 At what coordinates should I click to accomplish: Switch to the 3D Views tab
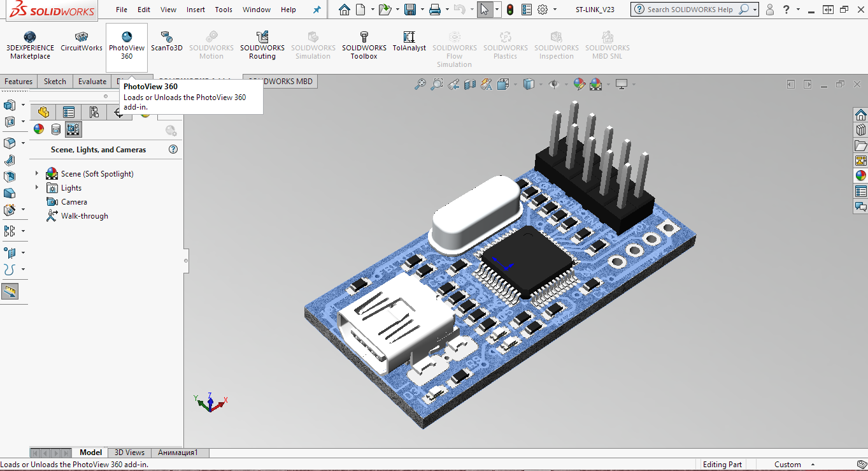(129, 452)
